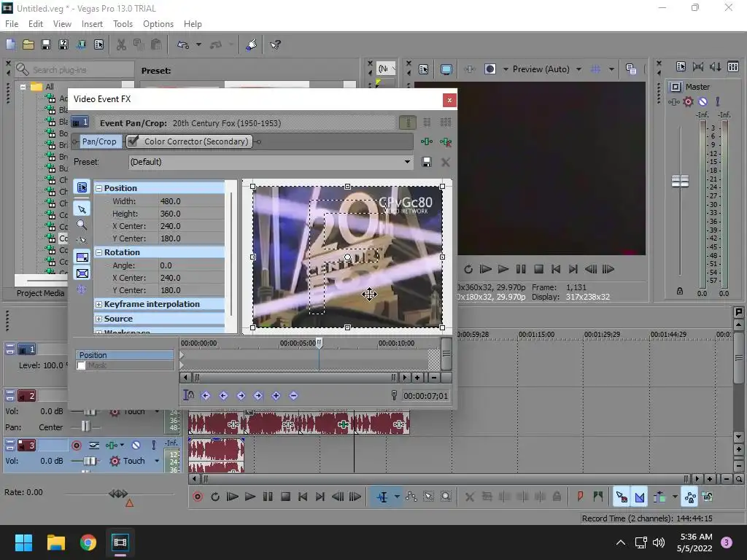Click keyframe timecode field 00:00:07;01
The width and height of the screenshot is (747, 560).
(x=425, y=396)
